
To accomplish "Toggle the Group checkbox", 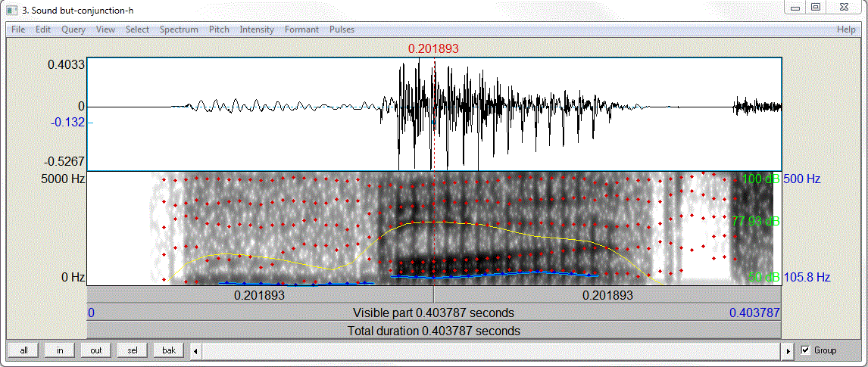I will coord(805,350).
